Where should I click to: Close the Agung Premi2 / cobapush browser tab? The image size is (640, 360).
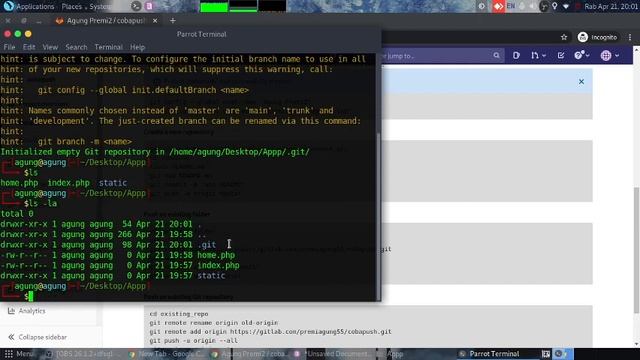coord(155,20)
